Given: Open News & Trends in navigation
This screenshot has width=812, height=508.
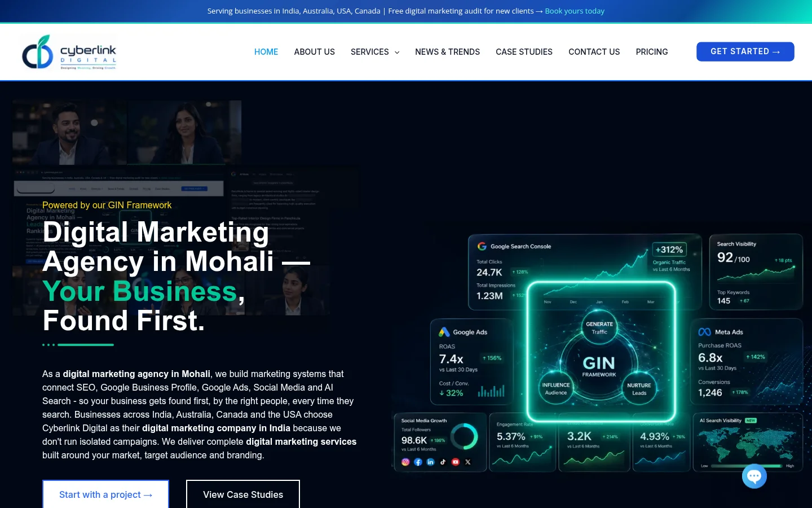Looking at the screenshot, I should [448, 52].
